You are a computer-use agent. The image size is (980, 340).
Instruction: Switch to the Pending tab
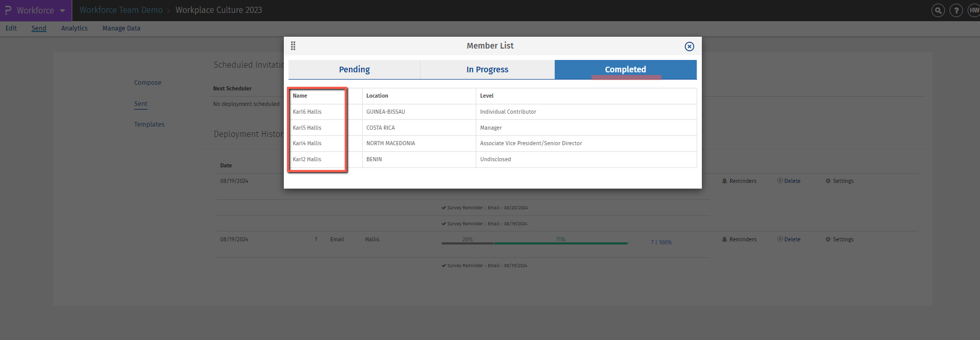(x=354, y=69)
